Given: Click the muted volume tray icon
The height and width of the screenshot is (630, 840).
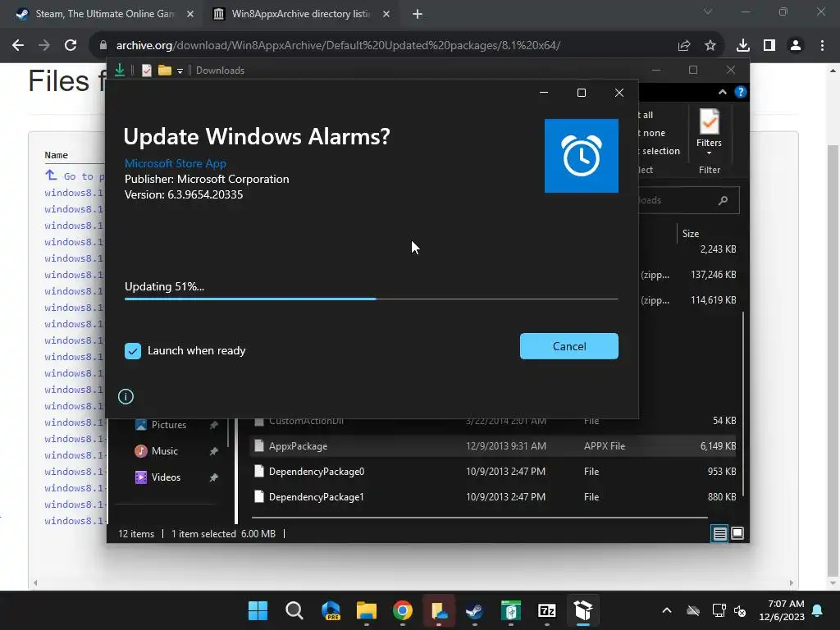Looking at the screenshot, I should (x=741, y=610).
